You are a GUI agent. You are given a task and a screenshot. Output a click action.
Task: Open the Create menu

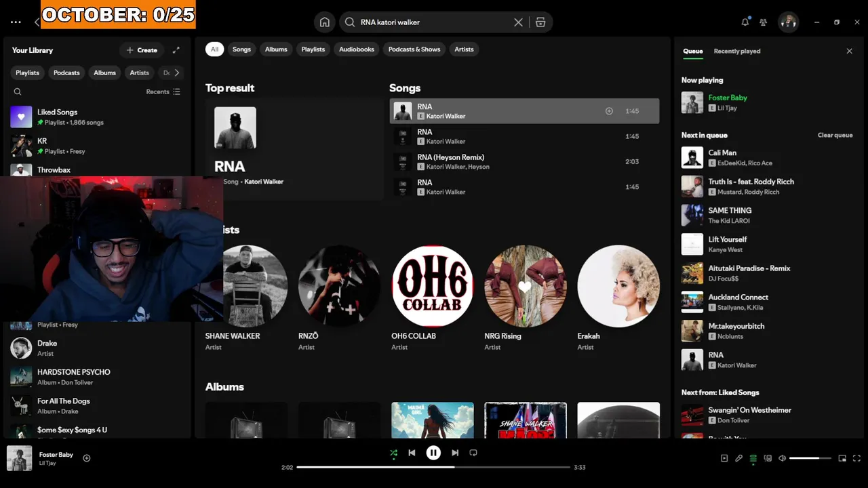142,50
